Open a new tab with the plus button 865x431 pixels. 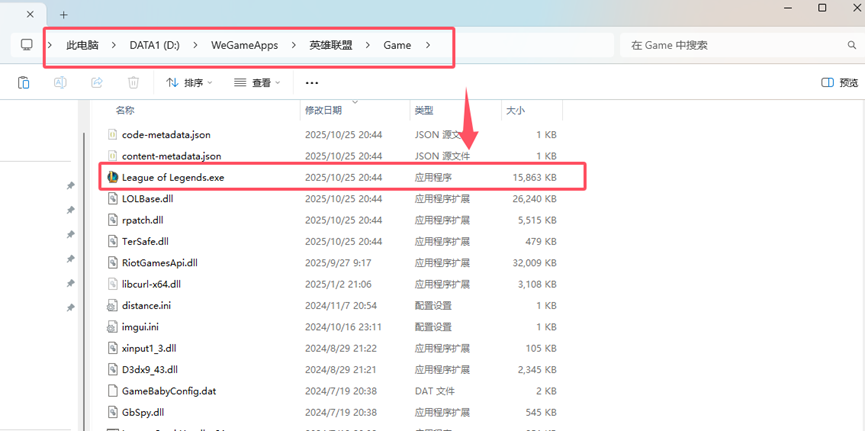pos(64,14)
